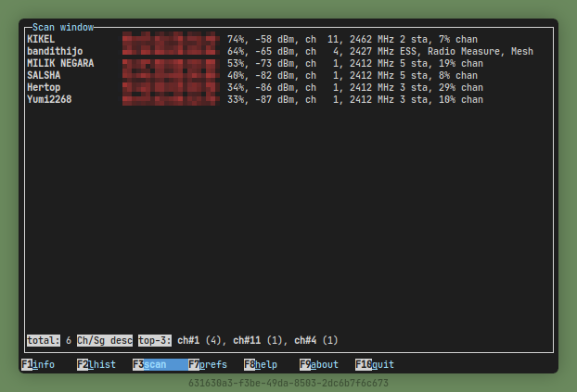Open F7 prefs settings
The width and height of the screenshot is (577, 392).
pos(207,365)
